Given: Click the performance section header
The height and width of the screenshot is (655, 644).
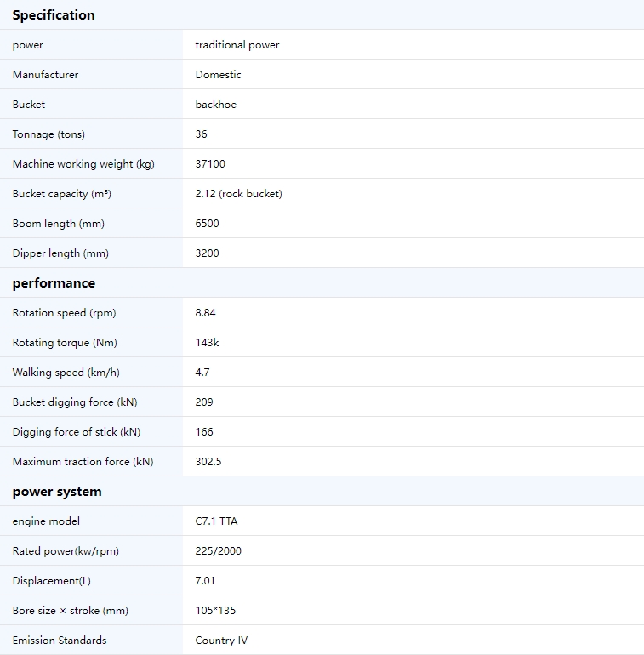Looking at the screenshot, I should pos(54,283).
